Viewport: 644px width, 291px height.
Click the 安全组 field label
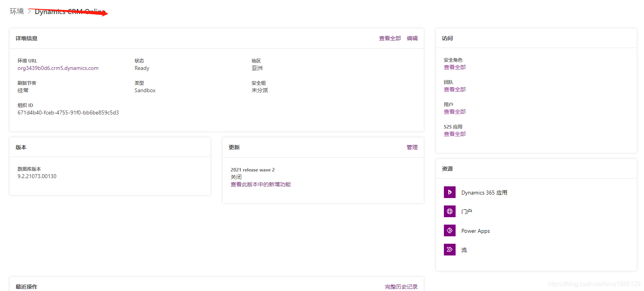click(259, 83)
